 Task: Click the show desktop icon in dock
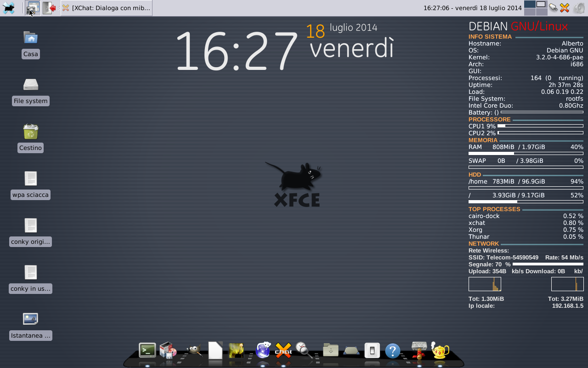click(x=351, y=351)
